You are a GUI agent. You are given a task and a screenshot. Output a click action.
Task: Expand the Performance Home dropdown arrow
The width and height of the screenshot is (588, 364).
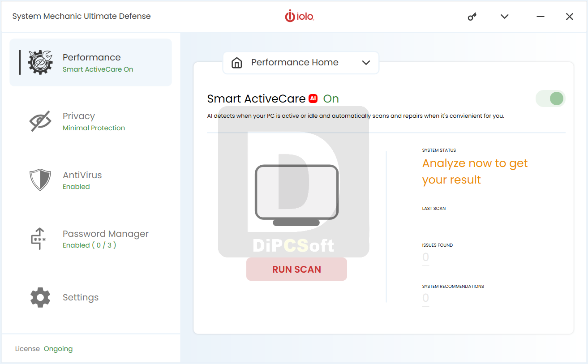pos(366,63)
